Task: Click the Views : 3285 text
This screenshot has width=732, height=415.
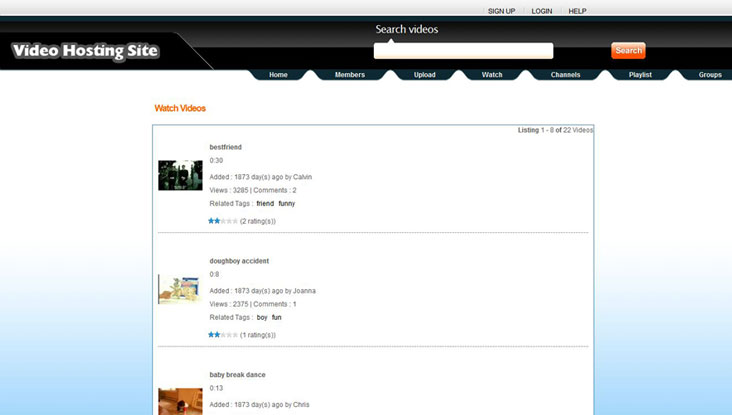Action: [x=229, y=190]
